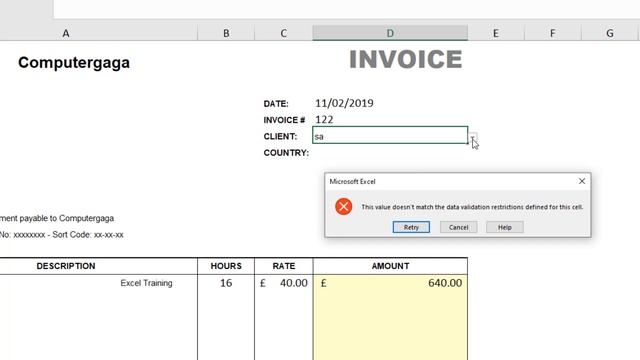Click the Microsoft Excel dialog title
Image resolution: width=640 pixels, height=360 pixels.
(352, 182)
